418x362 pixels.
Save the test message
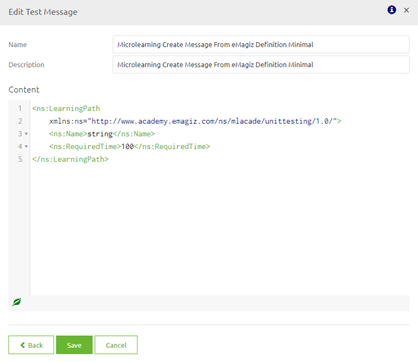[74, 345]
